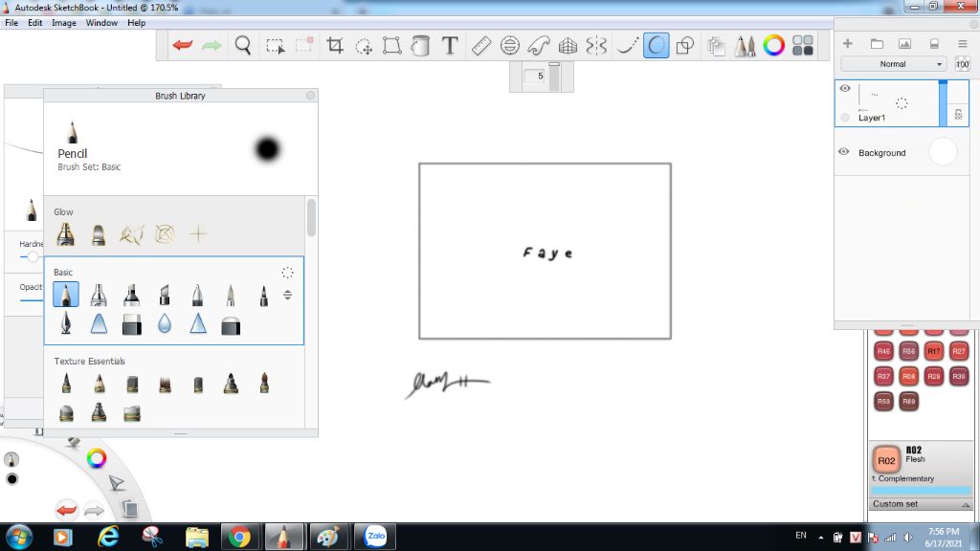
Task: Hide Layer1 using its eye icon
Action: 845,88
